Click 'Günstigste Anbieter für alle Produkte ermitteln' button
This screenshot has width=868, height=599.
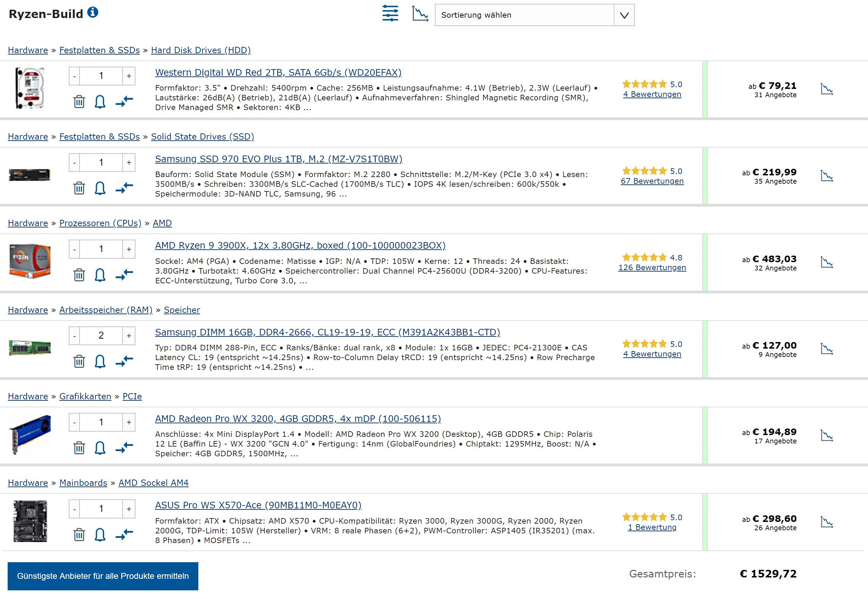(103, 576)
